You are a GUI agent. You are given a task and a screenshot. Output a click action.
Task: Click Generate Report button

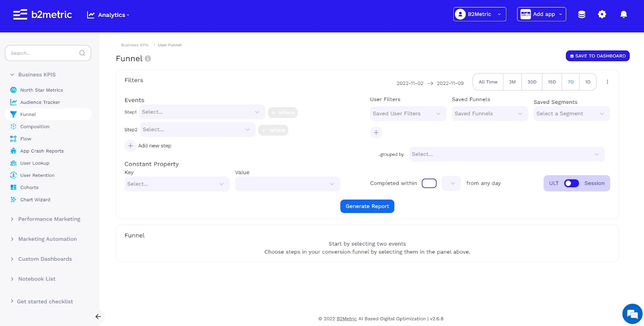pyautogui.click(x=367, y=206)
